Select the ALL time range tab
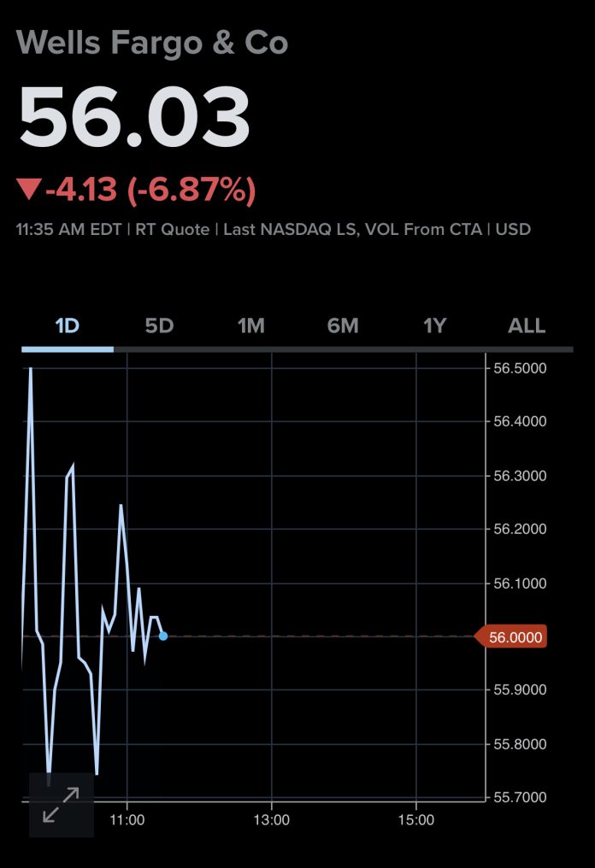Screen dimensions: 595x868 [x=527, y=325]
